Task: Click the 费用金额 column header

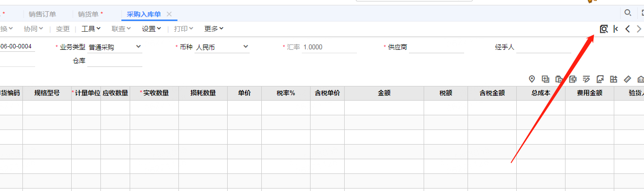Action: 590,93
